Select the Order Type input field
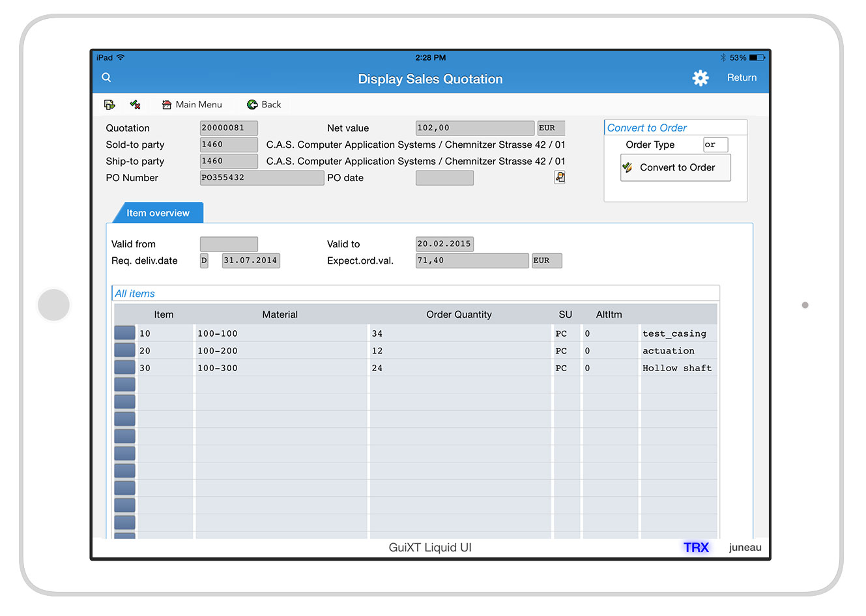 point(715,145)
